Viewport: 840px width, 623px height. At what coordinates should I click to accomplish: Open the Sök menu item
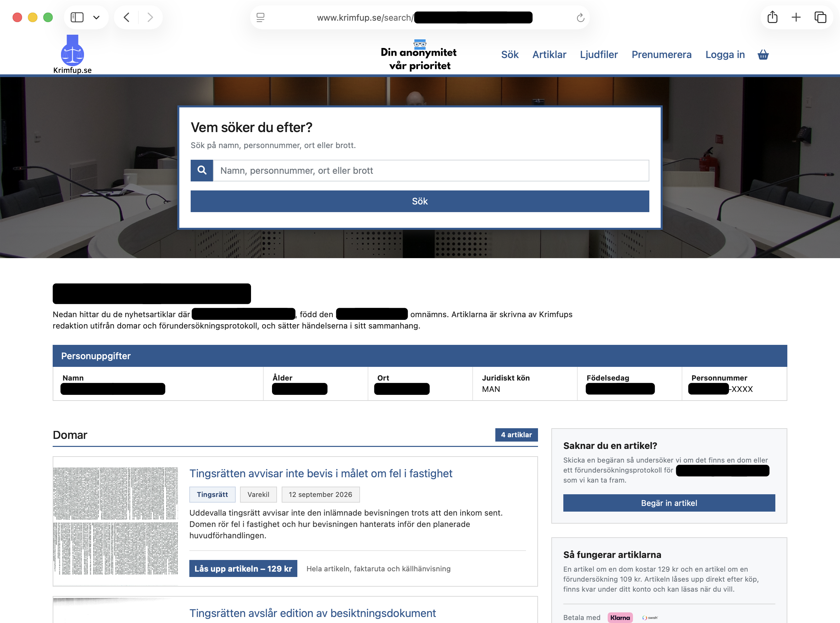click(510, 55)
